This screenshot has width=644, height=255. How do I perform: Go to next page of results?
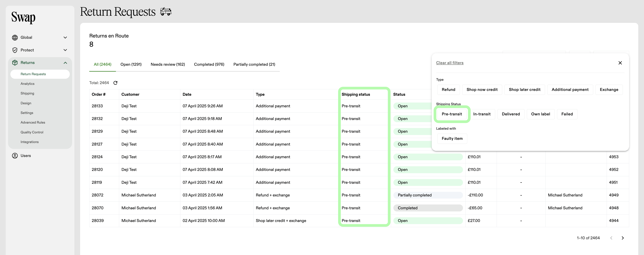point(623,238)
